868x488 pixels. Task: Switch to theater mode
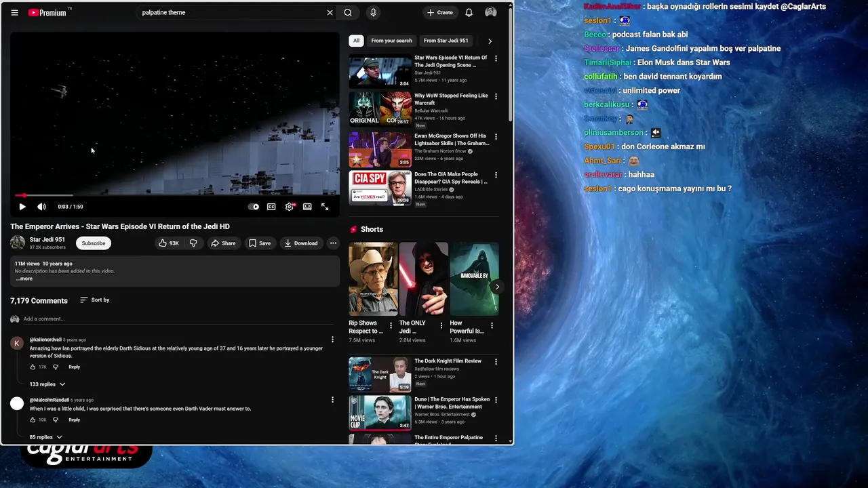(x=307, y=207)
